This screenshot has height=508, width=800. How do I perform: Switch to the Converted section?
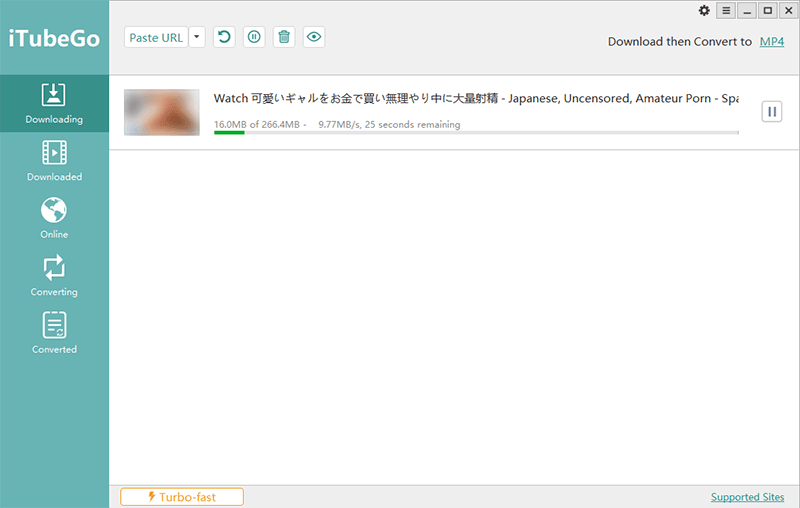point(54,334)
